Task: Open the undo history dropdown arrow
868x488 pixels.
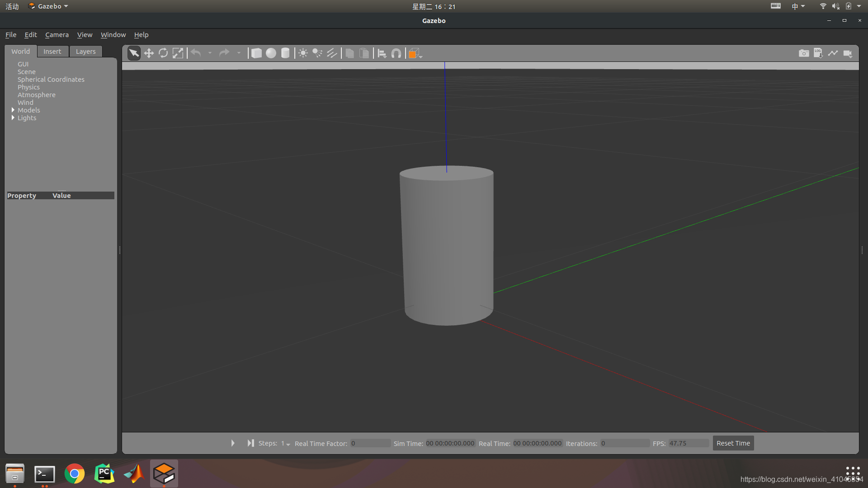Action: tap(210, 53)
